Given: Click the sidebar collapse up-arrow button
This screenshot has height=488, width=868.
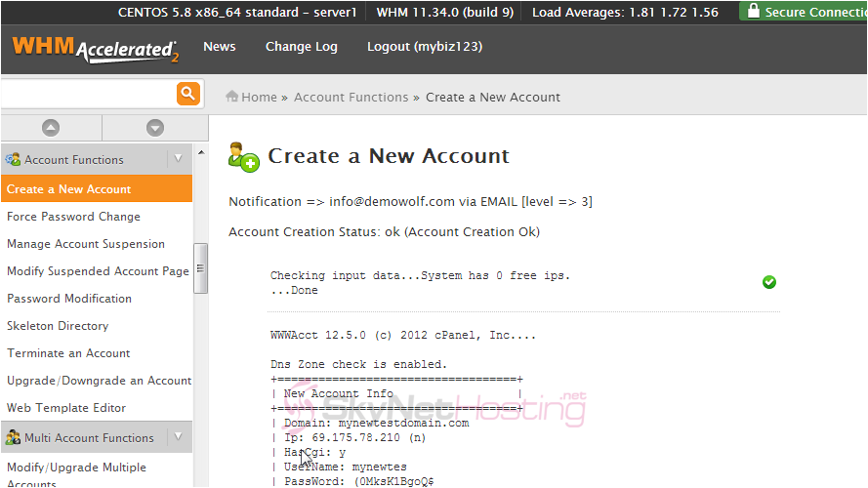Looking at the screenshot, I should (x=51, y=128).
